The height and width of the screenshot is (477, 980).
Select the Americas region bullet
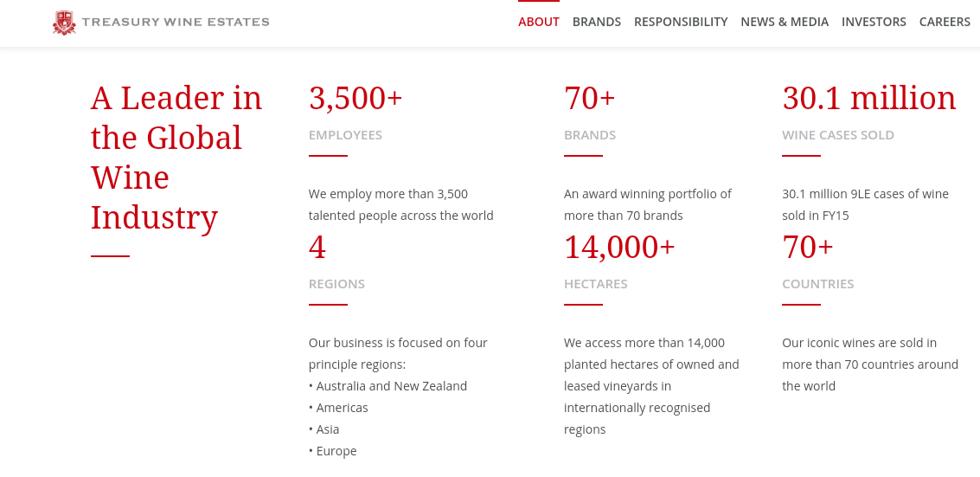[342, 408]
